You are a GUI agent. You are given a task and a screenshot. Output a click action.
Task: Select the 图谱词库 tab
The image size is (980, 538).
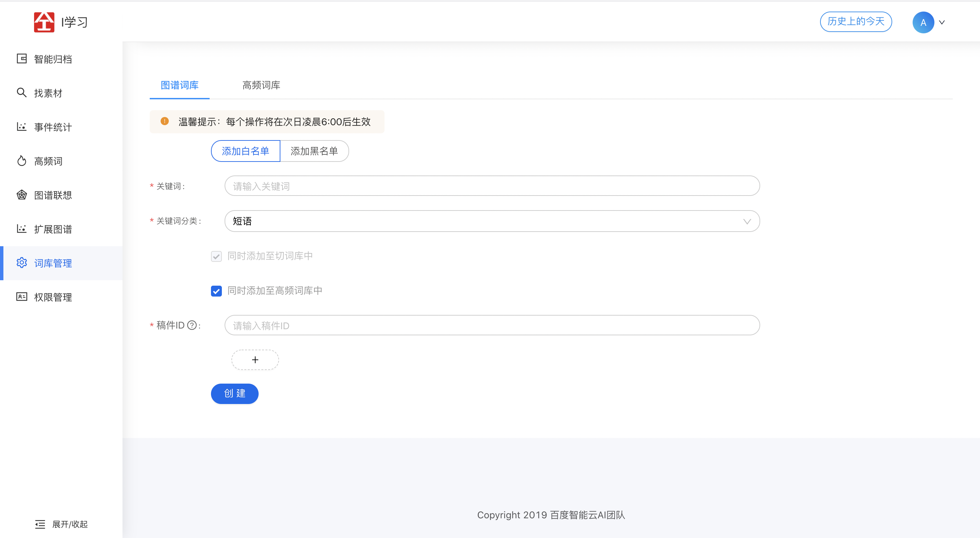(180, 85)
